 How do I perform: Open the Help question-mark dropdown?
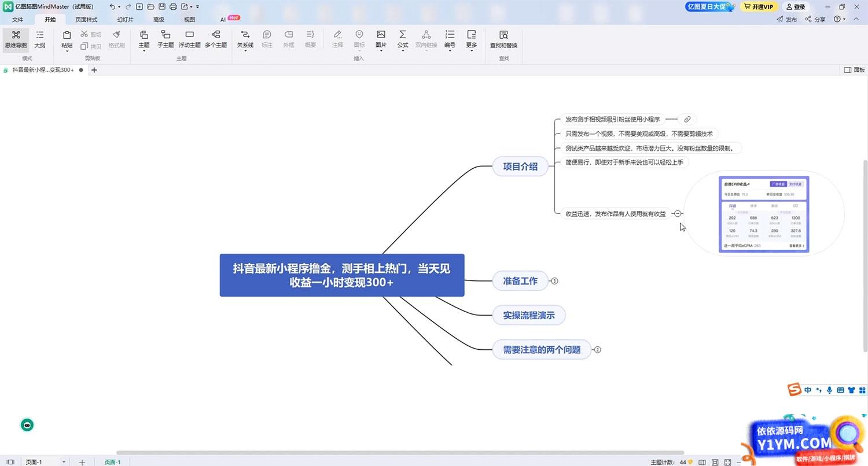point(840,19)
